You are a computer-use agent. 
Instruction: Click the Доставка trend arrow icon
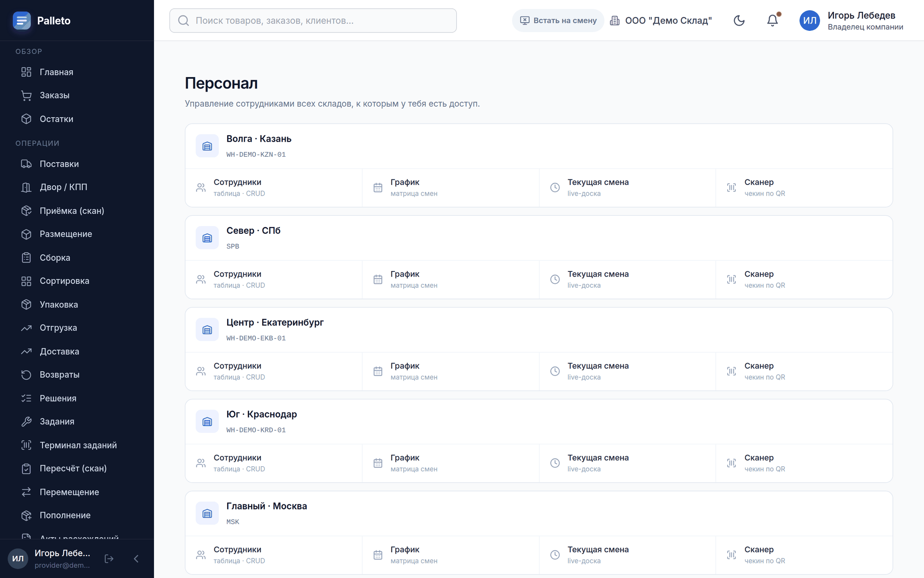[x=27, y=351]
